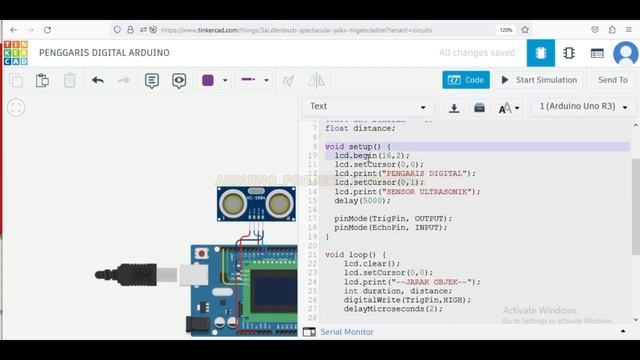640x360 pixels.
Task: Open the user profile avatar
Action: (x=626, y=53)
